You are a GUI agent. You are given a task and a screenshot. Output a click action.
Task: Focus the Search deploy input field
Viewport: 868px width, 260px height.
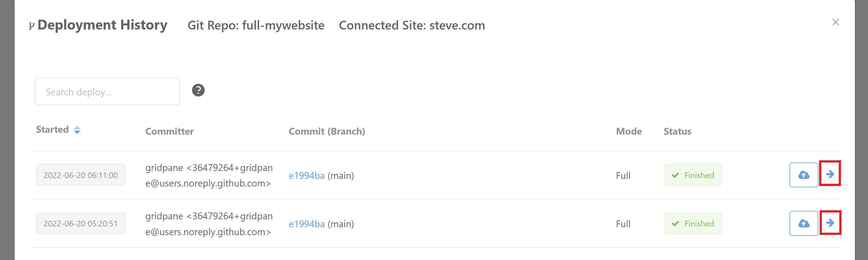coord(107,91)
